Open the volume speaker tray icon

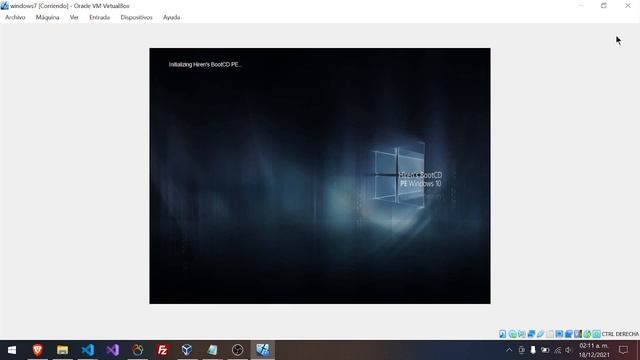click(569, 350)
